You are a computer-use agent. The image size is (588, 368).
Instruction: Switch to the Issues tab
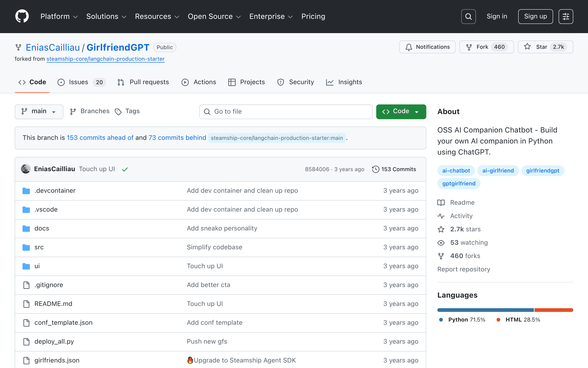click(x=81, y=82)
